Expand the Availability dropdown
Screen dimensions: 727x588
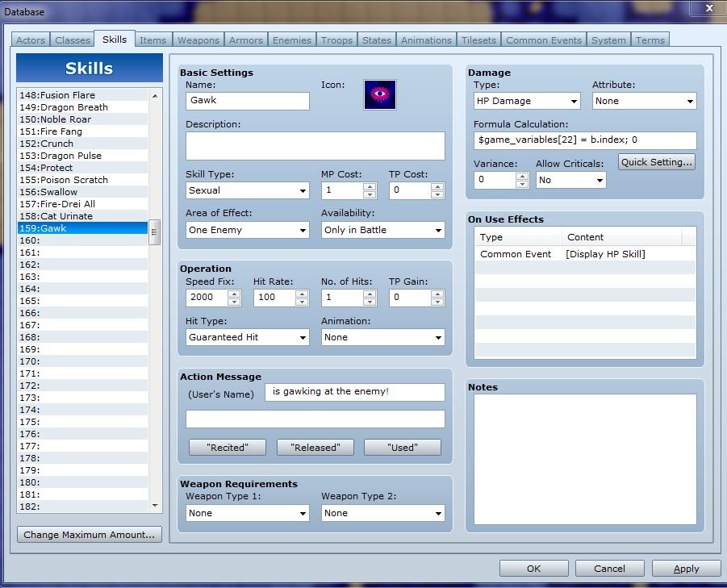click(383, 230)
